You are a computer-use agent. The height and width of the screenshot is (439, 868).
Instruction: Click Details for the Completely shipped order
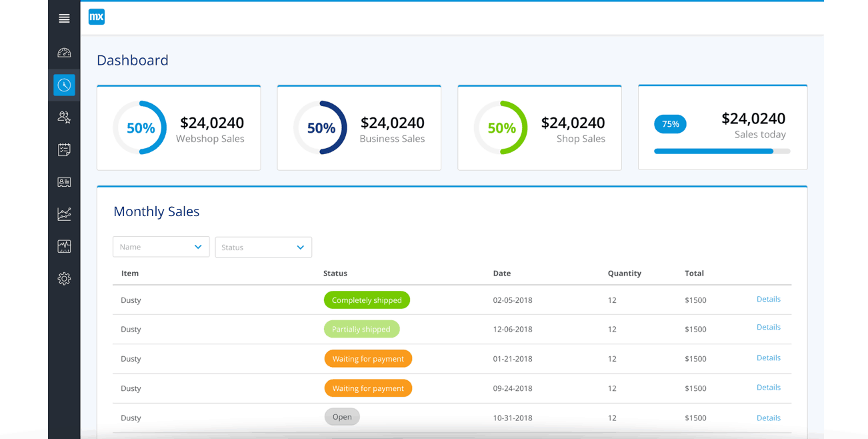click(768, 299)
